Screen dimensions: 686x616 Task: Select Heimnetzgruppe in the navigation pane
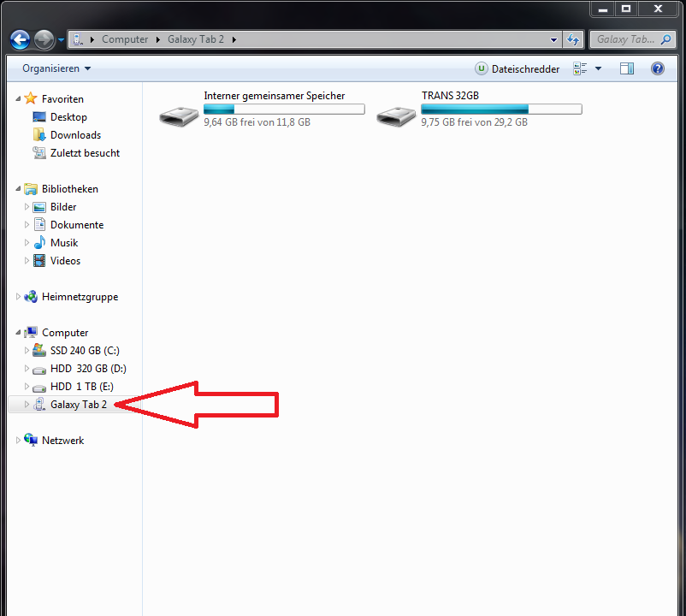point(80,297)
